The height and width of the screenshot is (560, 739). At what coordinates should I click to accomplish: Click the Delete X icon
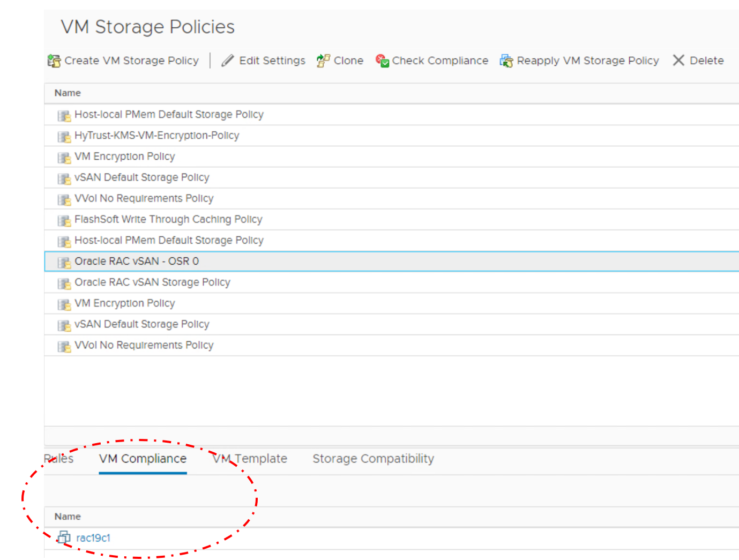coord(678,61)
